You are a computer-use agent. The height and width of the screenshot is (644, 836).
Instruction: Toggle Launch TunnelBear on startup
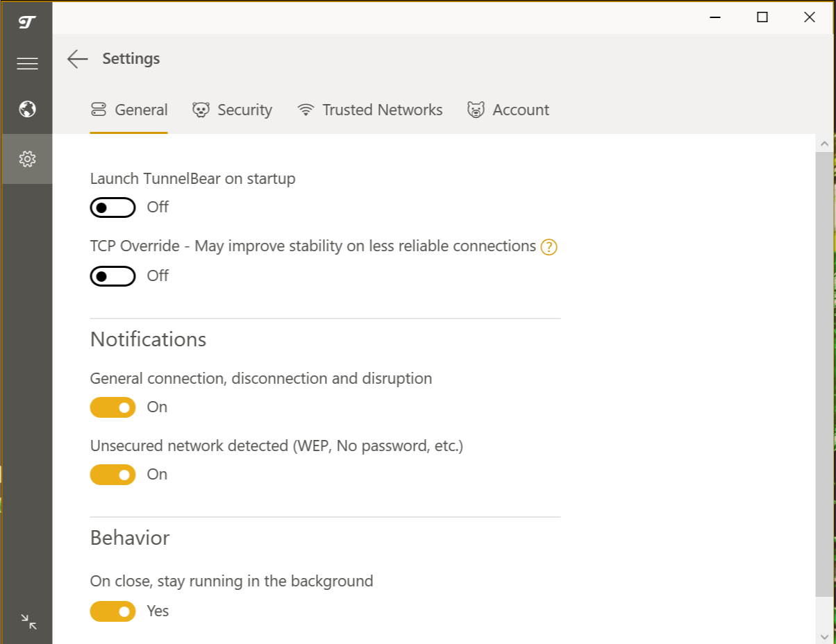(x=112, y=207)
